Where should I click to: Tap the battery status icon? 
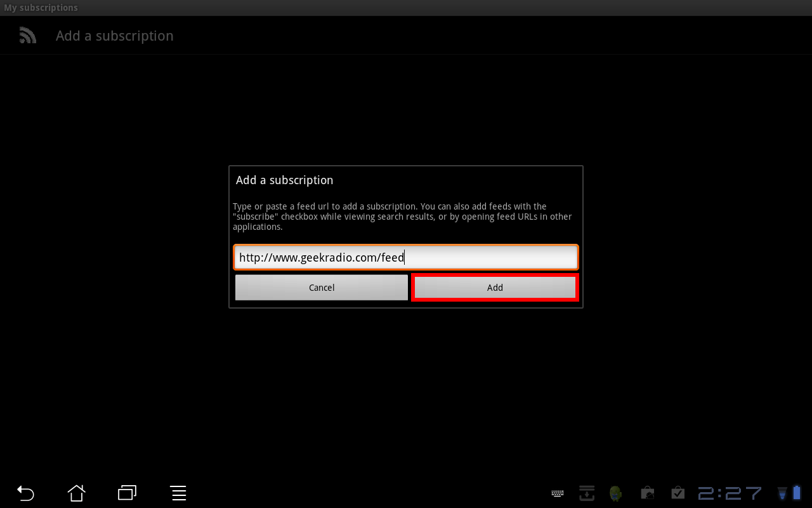point(797,493)
